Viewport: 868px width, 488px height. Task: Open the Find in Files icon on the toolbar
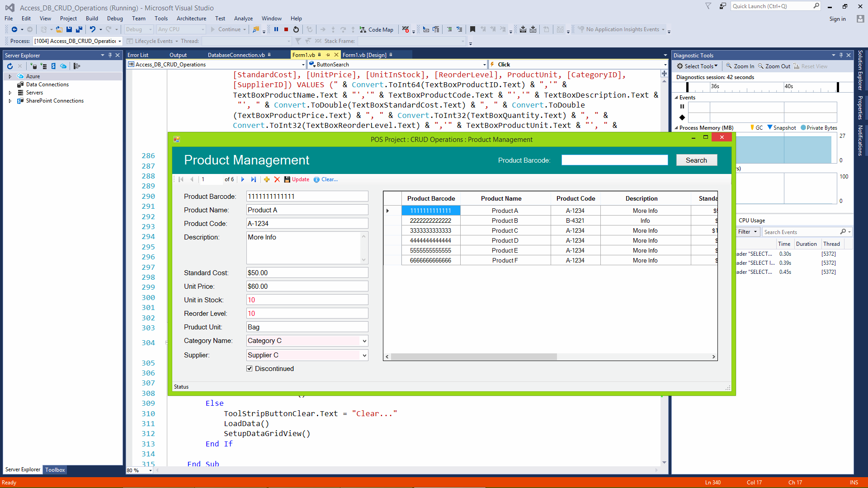pyautogui.click(x=256, y=29)
